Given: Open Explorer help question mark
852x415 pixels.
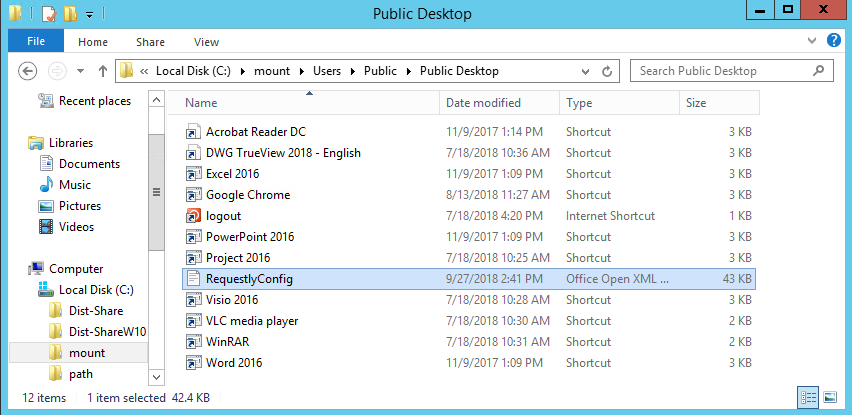Looking at the screenshot, I should (834, 41).
